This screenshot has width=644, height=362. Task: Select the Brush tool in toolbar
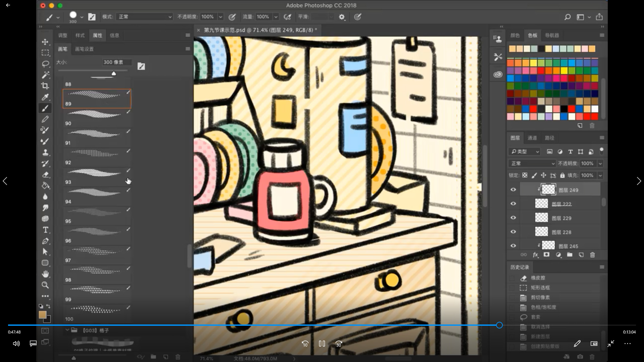tap(45, 108)
